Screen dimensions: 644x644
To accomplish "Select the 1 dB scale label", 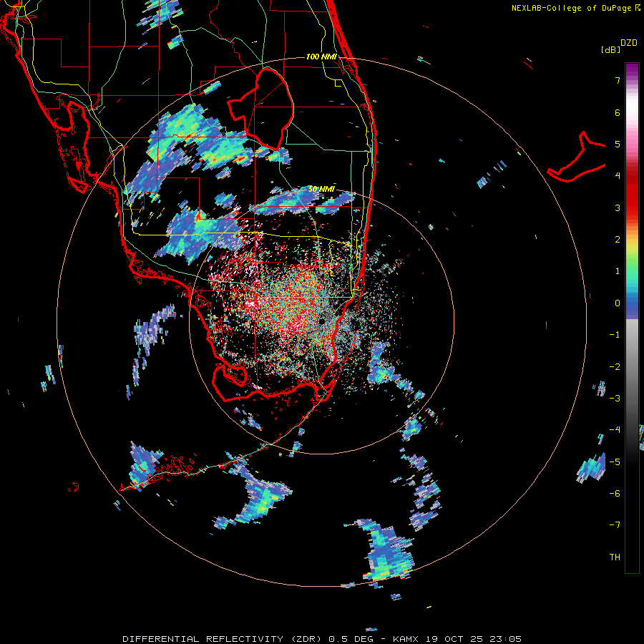I will coord(618,271).
